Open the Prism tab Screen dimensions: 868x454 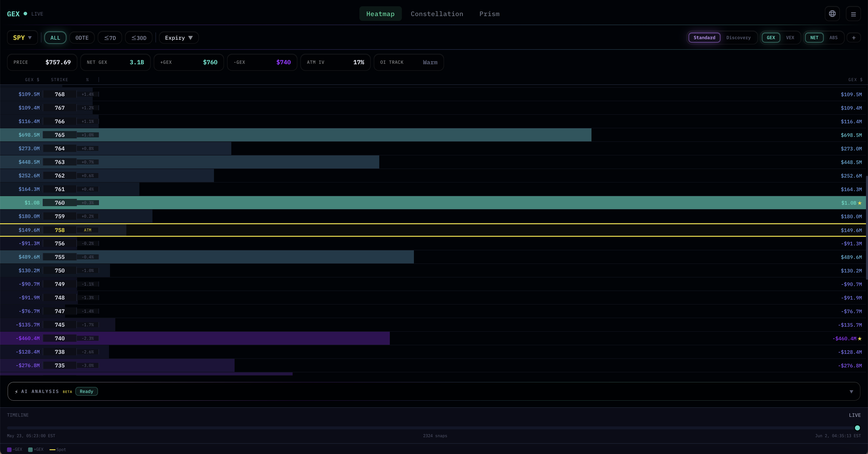(489, 14)
